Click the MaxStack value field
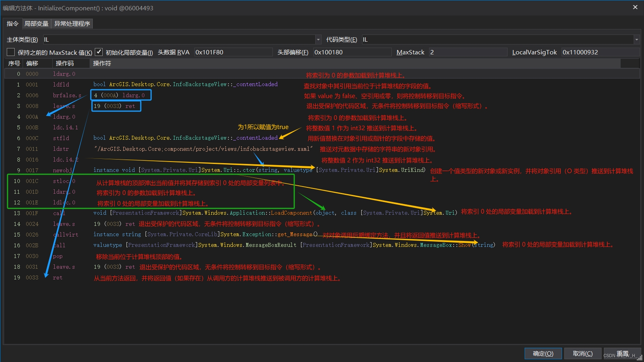Viewport: 644px width, 362px height. 468,52
